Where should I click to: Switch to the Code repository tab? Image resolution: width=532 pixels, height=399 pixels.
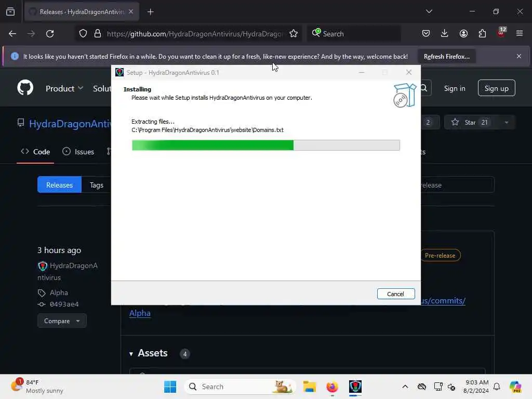(x=35, y=152)
